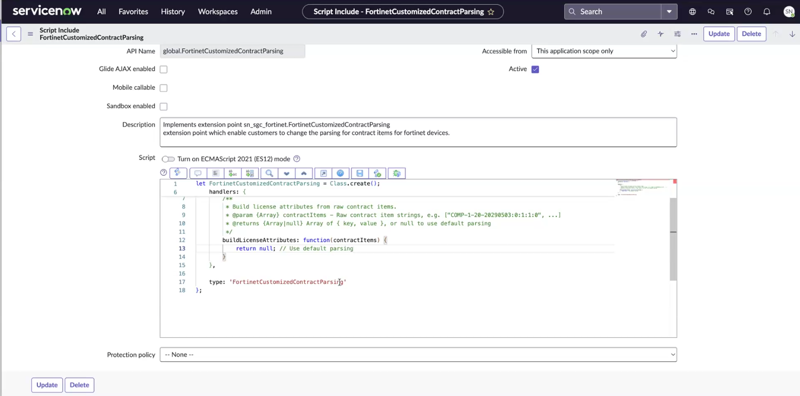Toggle the script syntax editor button

pos(178,174)
